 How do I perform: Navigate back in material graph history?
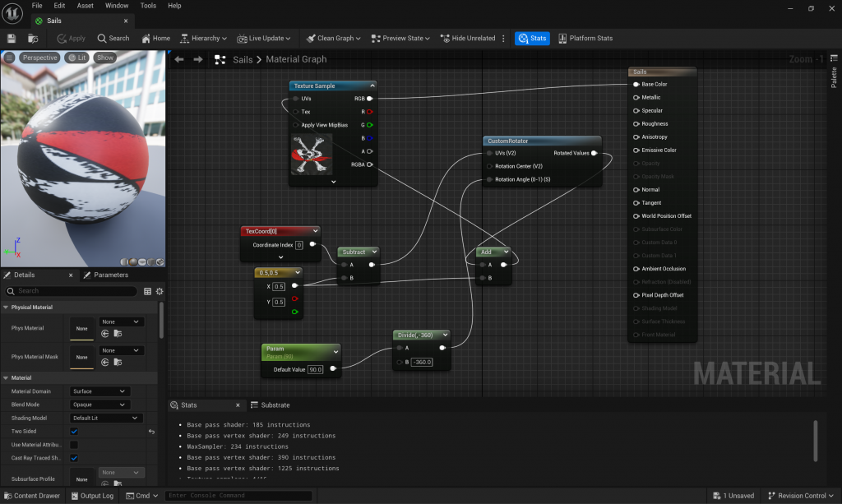(179, 59)
